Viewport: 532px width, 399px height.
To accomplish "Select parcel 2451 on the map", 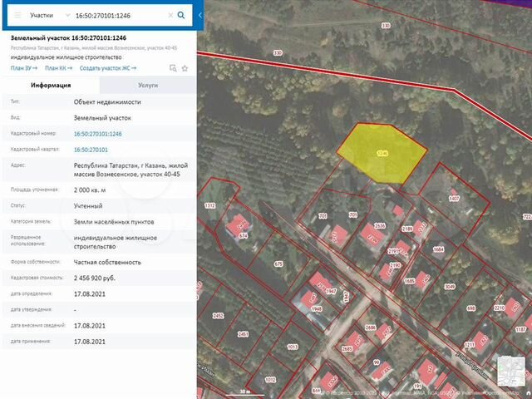I will tap(243, 334).
